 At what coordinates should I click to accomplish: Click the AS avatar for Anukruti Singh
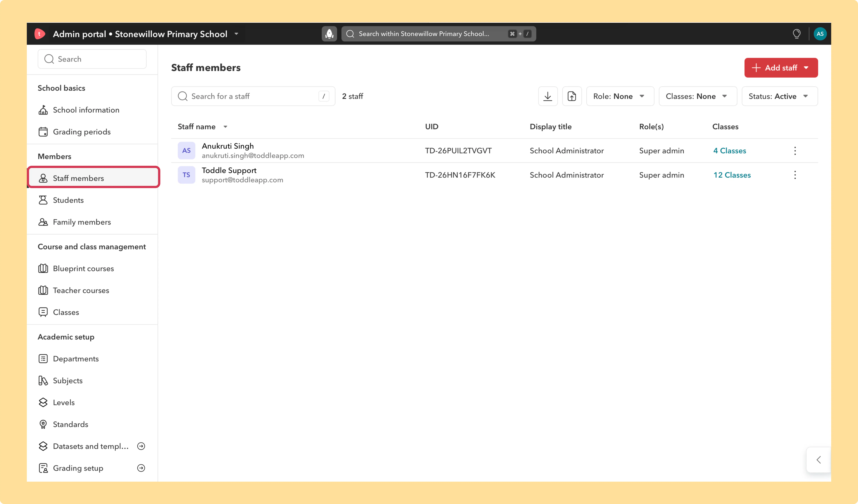pos(186,151)
